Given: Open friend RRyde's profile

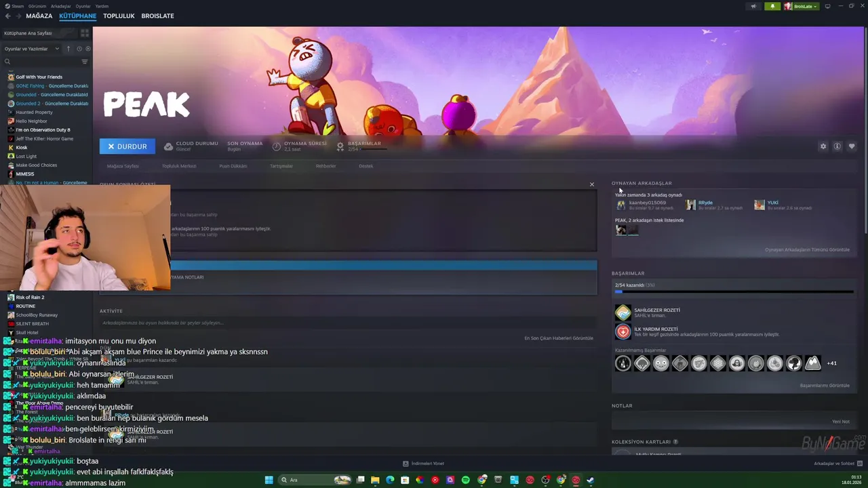Looking at the screenshot, I should click(705, 203).
